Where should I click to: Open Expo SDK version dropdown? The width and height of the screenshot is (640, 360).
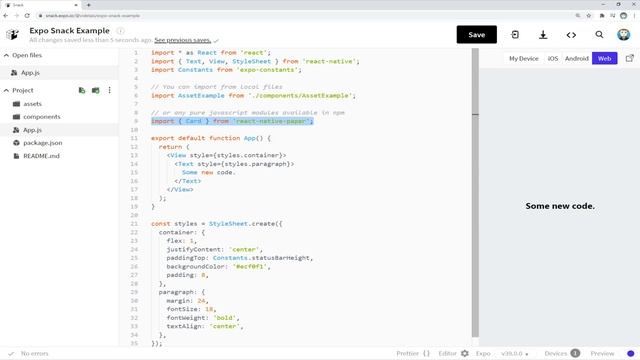515,353
